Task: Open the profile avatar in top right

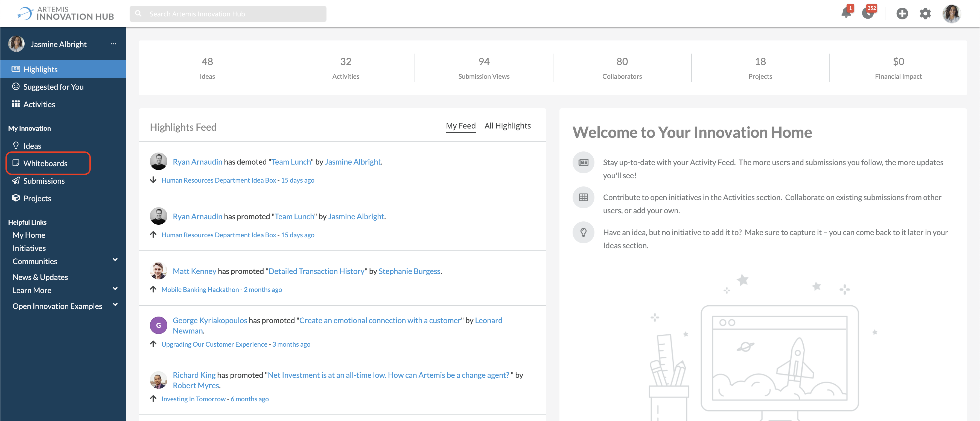Action: tap(952, 14)
